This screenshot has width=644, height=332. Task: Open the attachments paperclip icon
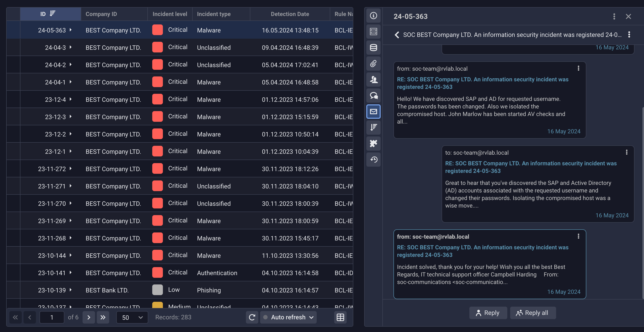(373, 64)
